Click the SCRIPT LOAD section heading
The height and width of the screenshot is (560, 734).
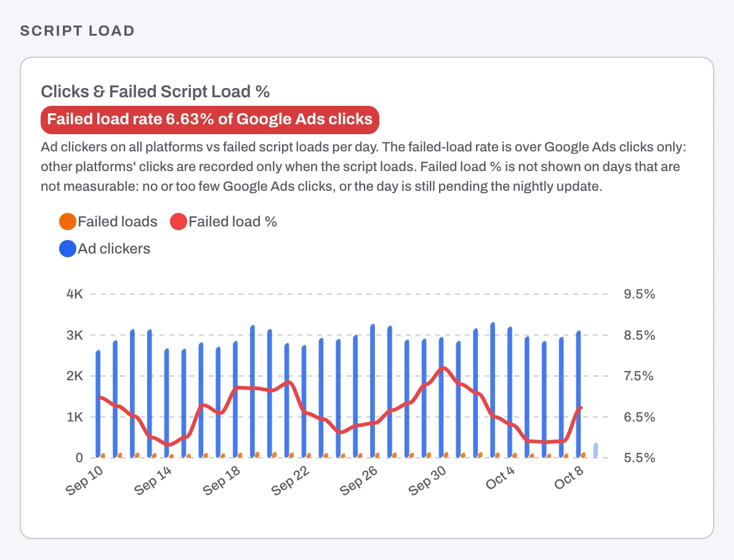[77, 31]
